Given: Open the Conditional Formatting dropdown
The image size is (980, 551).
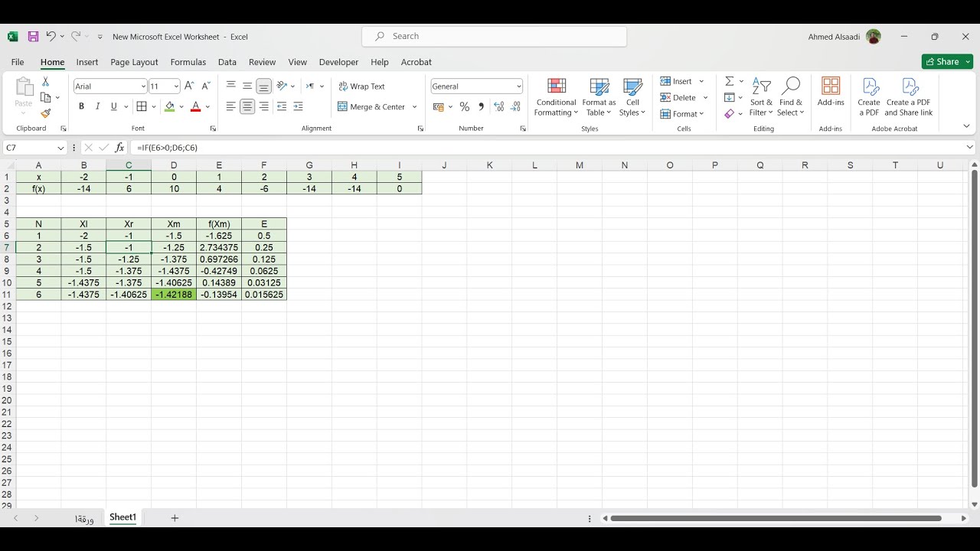Looking at the screenshot, I should click(556, 96).
